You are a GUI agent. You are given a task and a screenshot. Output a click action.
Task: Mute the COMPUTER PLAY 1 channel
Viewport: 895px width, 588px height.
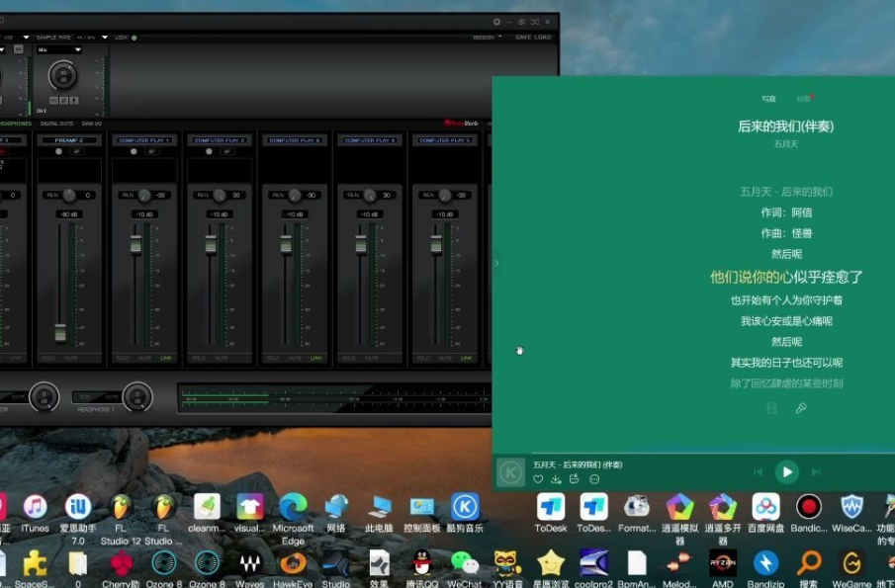coord(145,358)
